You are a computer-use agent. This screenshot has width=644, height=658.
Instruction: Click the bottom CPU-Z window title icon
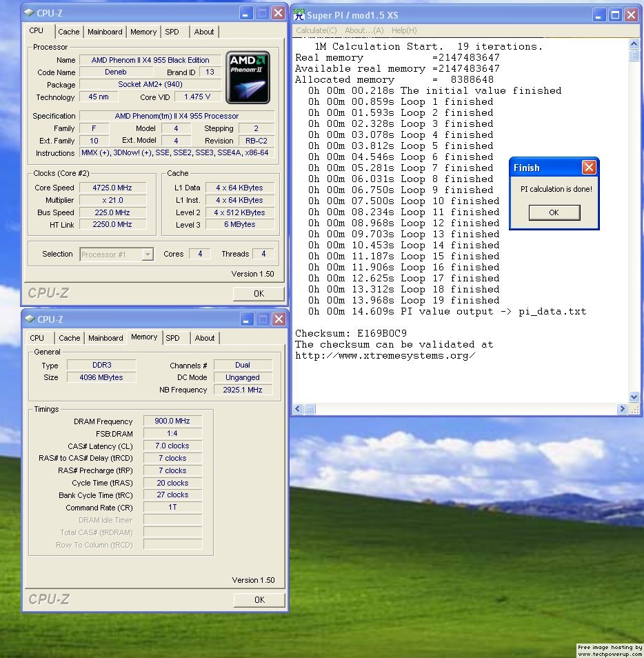point(30,319)
